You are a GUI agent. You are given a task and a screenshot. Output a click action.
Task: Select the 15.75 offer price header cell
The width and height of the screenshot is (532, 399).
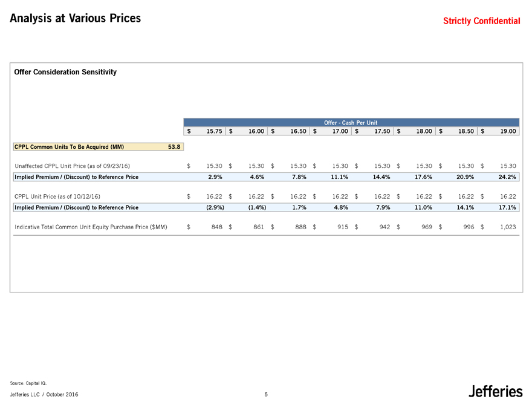[x=214, y=131]
